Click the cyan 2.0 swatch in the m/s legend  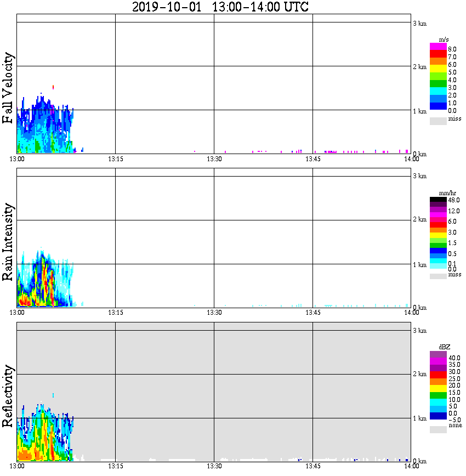(438, 92)
